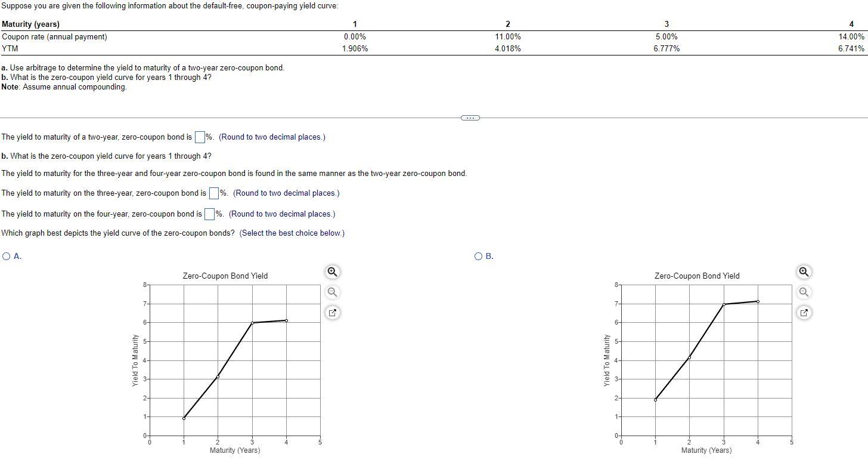868x460 pixels.
Task: Open choice B graph in a larger view
Action: point(804,313)
